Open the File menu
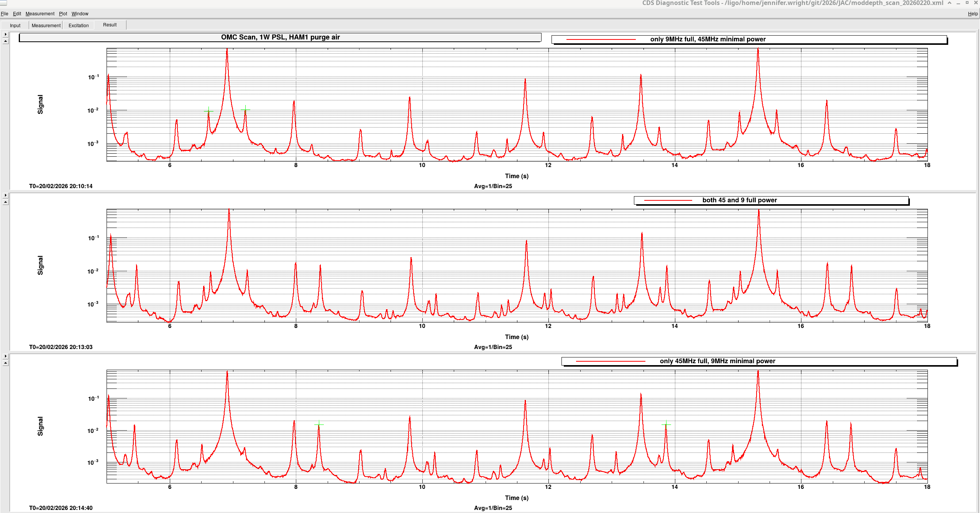This screenshot has width=980, height=513. click(x=5, y=14)
